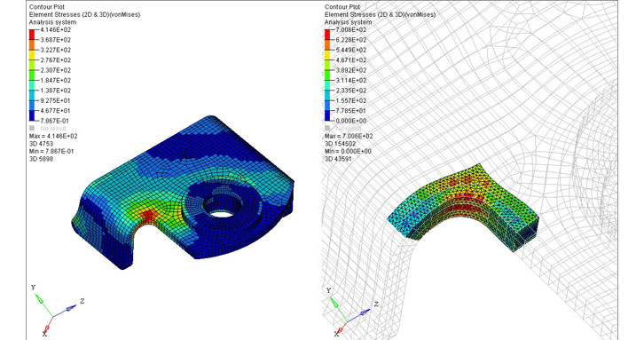This screenshot has width=644, height=340.
Task: Click the dark blue swatch above the 7.867E-01 value
Action: tap(32, 115)
